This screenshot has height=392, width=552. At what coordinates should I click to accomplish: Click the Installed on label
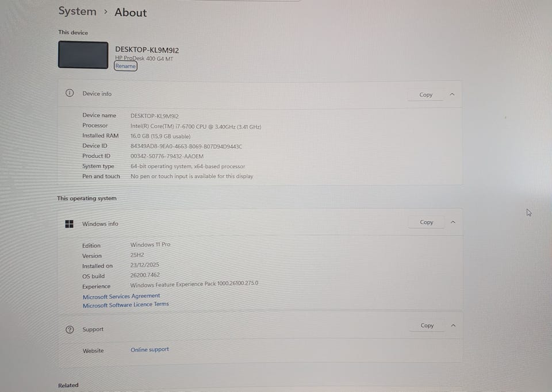point(98,266)
